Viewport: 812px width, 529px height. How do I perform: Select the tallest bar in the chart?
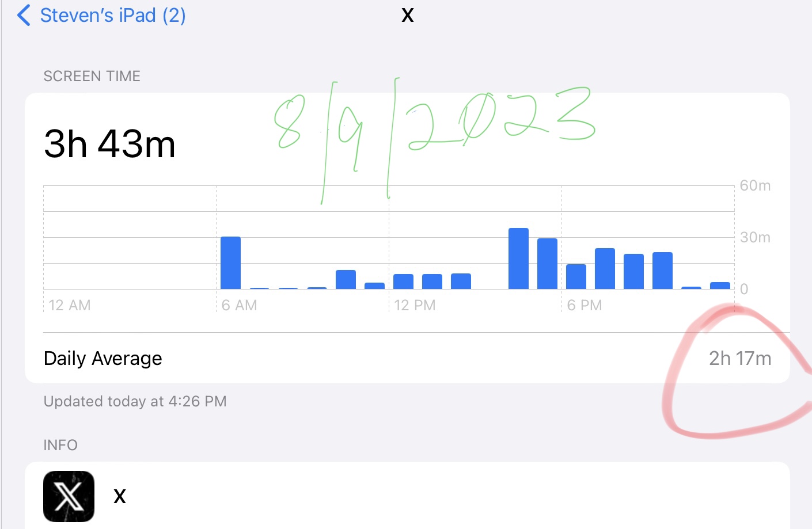pos(518,259)
